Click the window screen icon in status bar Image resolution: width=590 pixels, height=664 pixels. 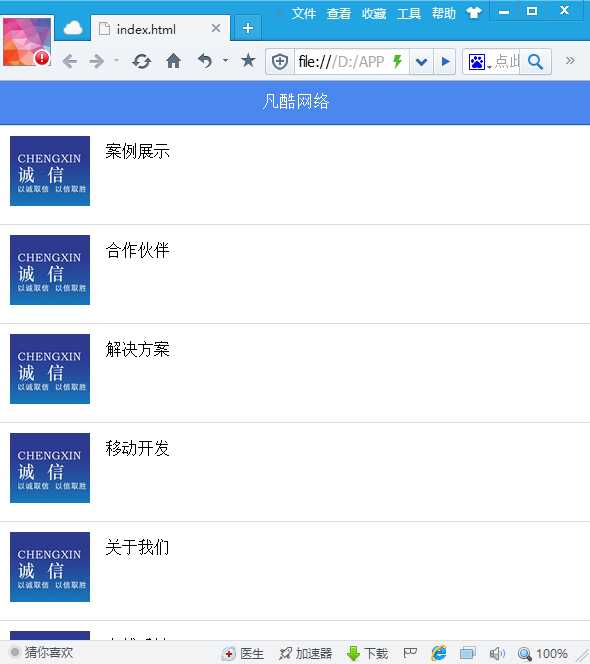pyautogui.click(x=468, y=653)
